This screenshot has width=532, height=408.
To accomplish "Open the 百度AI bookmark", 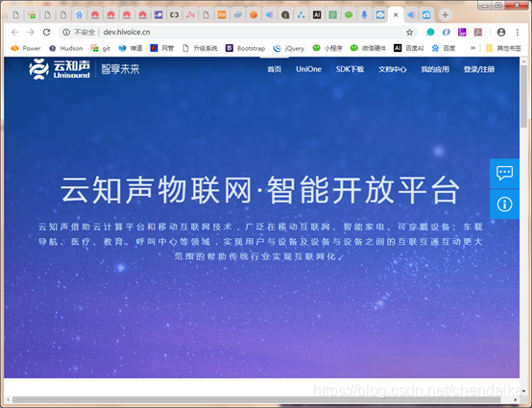I will (409, 48).
